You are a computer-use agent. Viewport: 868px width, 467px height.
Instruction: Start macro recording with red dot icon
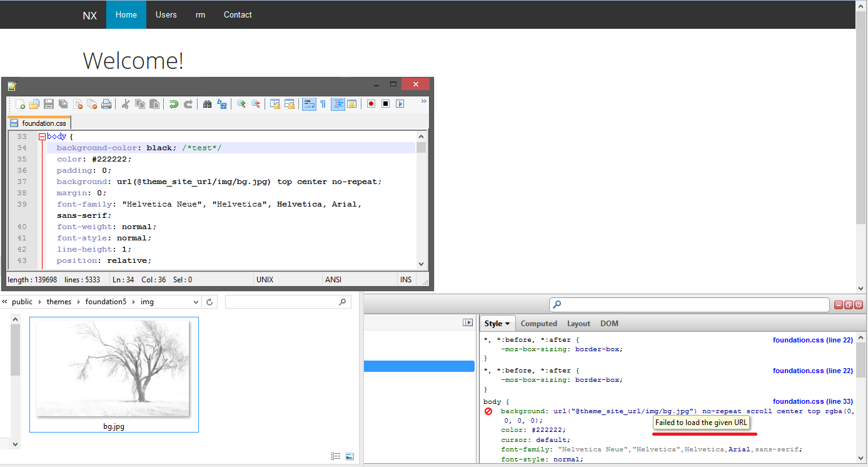(x=371, y=104)
